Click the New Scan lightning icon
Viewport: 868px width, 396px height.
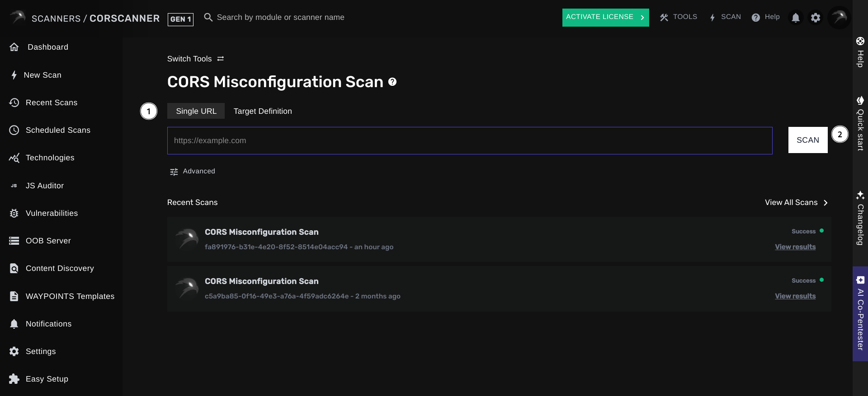pyautogui.click(x=14, y=75)
